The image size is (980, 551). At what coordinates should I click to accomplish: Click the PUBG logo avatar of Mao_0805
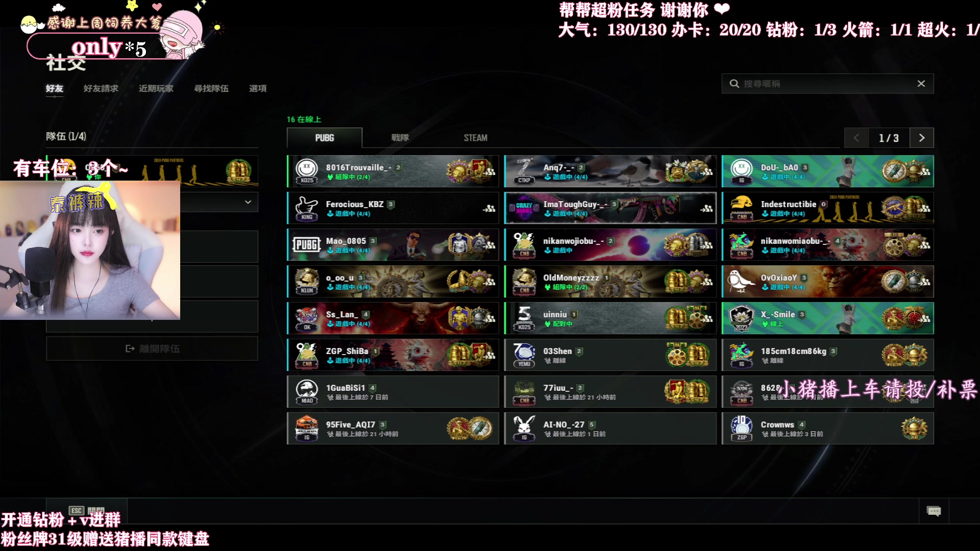tap(307, 245)
